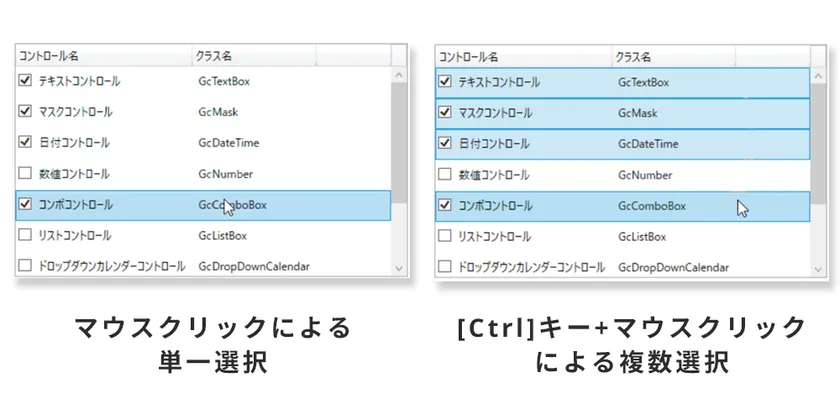Click マスクコントロール label in left list
The width and height of the screenshot is (840, 420).
click(76, 112)
